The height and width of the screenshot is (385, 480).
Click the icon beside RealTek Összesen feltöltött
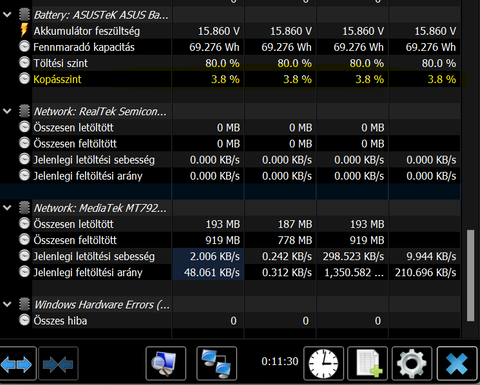pos(24,143)
